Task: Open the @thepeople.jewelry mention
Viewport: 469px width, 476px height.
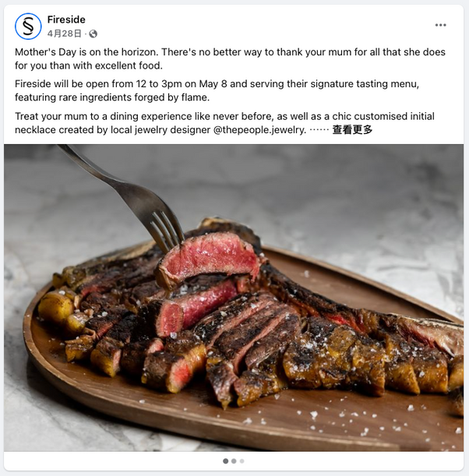Action: click(x=259, y=130)
